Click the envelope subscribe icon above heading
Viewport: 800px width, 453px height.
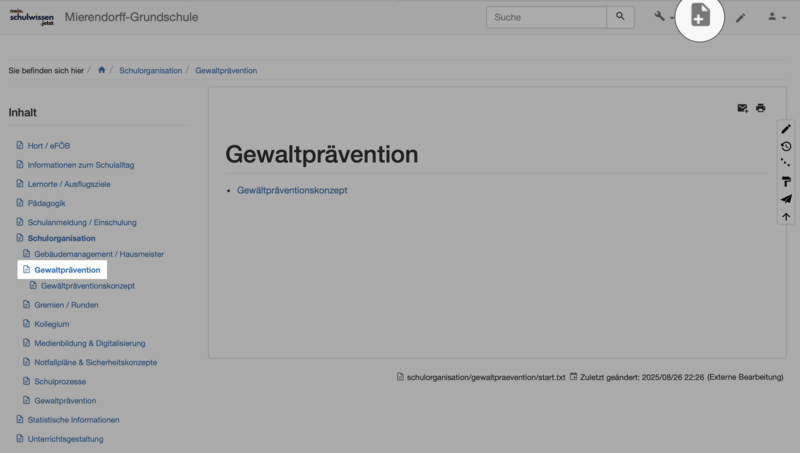742,108
